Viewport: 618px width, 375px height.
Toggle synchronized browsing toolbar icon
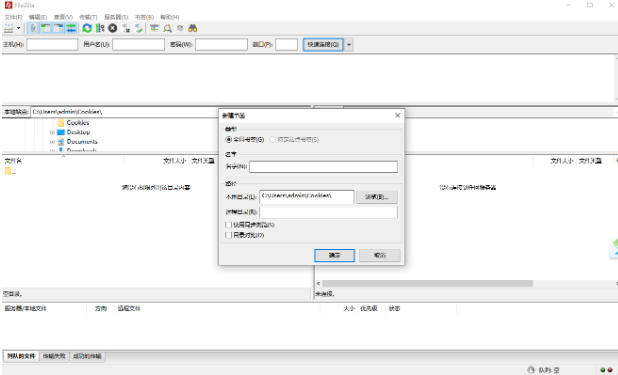(x=180, y=28)
